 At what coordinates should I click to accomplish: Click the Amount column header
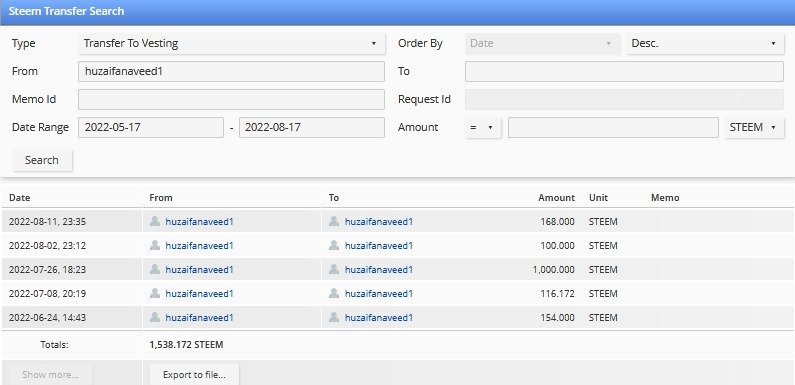click(x=557, y=198)
